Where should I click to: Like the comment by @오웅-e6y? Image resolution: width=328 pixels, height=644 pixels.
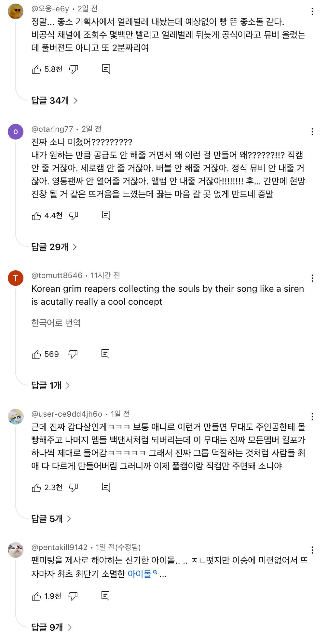[x=36, y=69]
